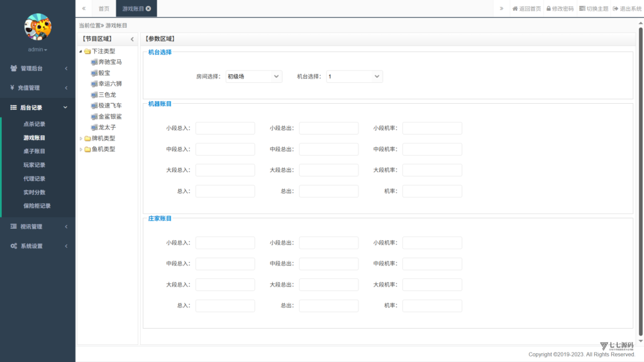Click the 三色龙 item icon
The height and width of the screenshot is (362, 644).
point(94,95)
